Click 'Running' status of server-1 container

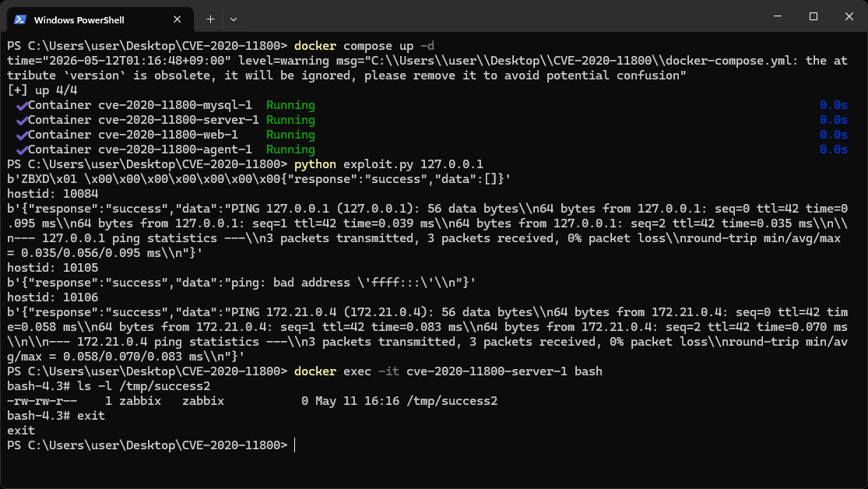click(x=290, y=120)
